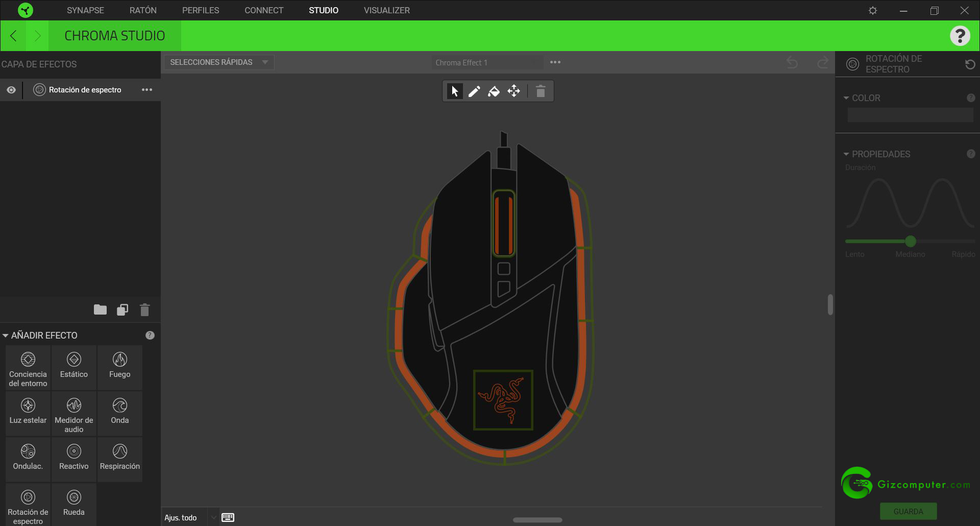Open help for PROPIEDADES section
Viewport: 980px width, 526px height.
point(971,154)
